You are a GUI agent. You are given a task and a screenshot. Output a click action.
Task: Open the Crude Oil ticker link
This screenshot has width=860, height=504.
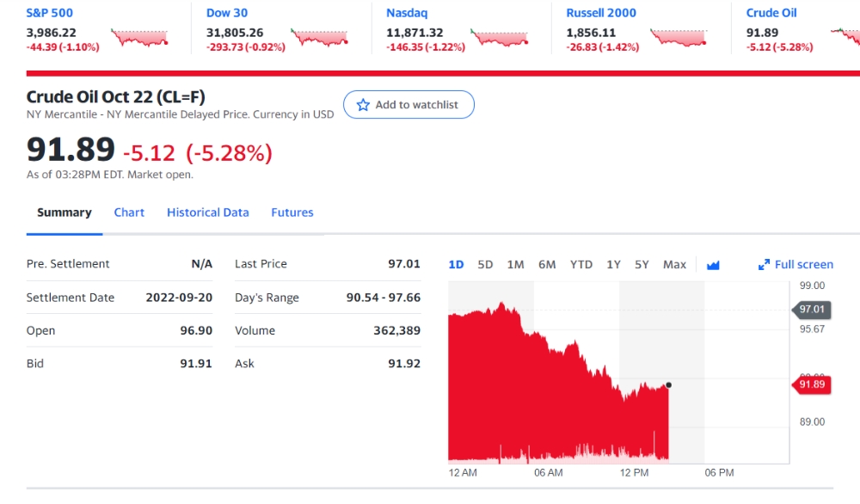771,13
